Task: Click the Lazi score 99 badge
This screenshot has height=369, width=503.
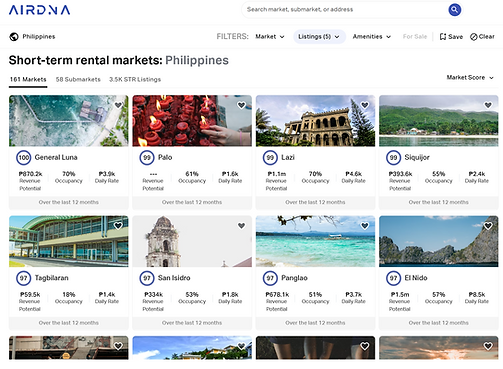Action: point(270,157)
